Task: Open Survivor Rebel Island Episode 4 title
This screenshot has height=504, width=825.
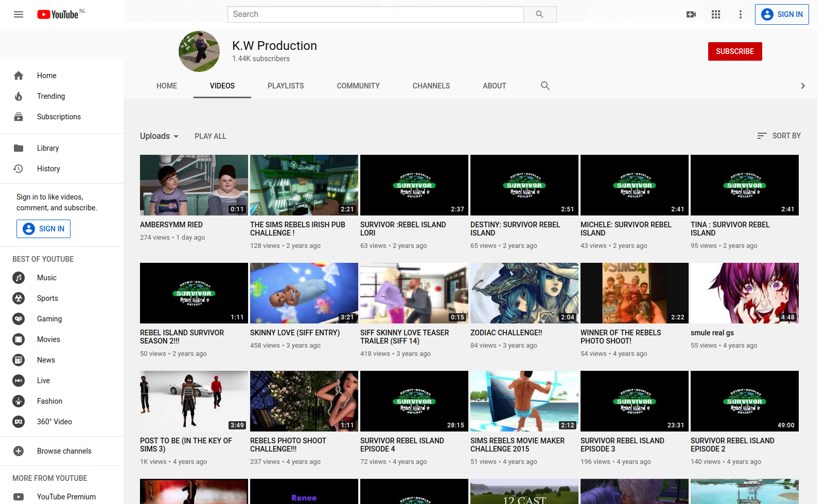Action: click(x=402, y=445)
